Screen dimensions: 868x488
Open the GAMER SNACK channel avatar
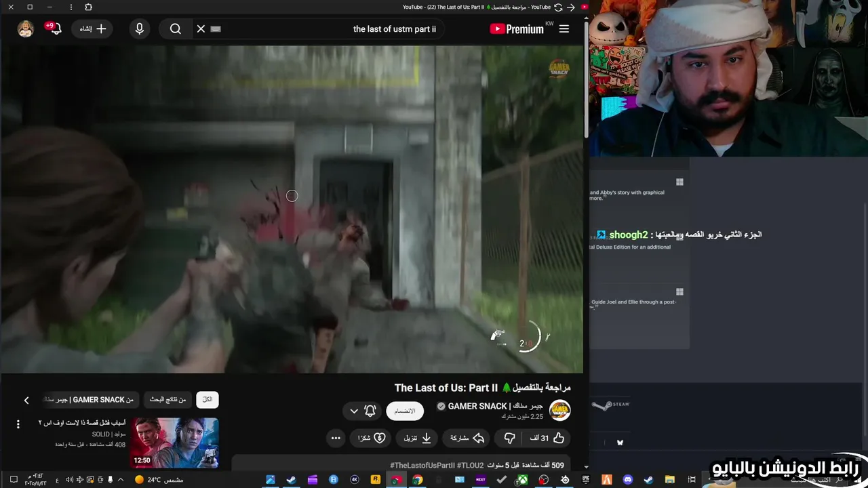(x=559, y=410)
